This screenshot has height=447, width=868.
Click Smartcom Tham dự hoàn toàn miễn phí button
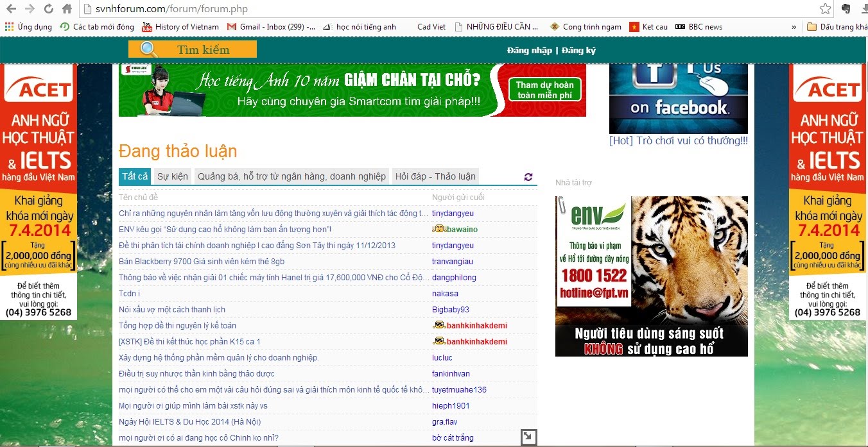coord(545,90)
